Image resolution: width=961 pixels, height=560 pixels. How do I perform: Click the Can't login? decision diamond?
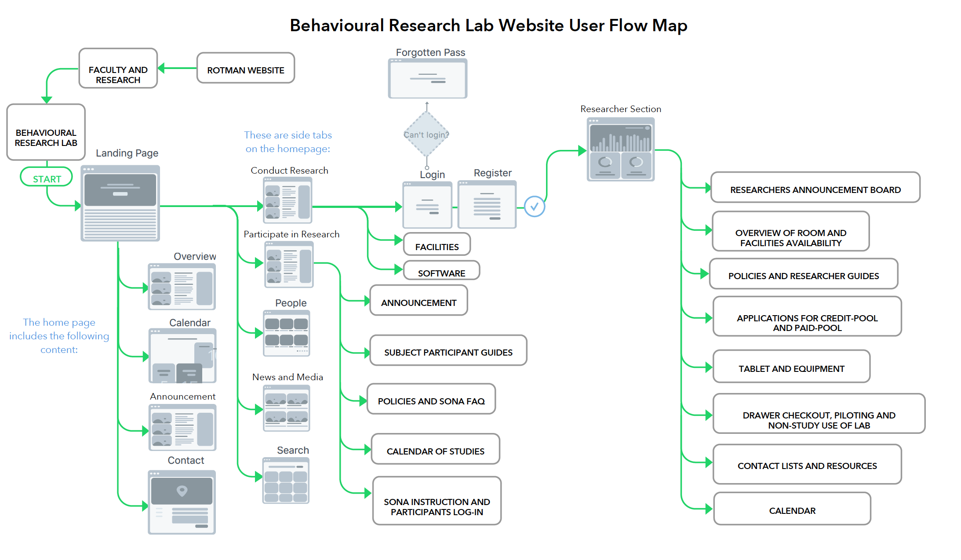(426, 134)
